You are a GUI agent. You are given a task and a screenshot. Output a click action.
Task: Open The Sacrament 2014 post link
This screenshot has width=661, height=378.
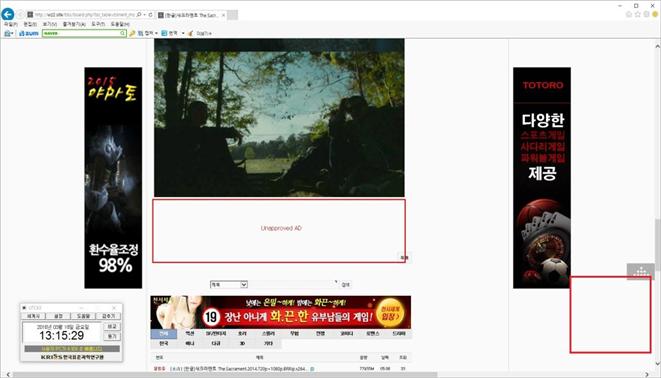pos(239,369)
